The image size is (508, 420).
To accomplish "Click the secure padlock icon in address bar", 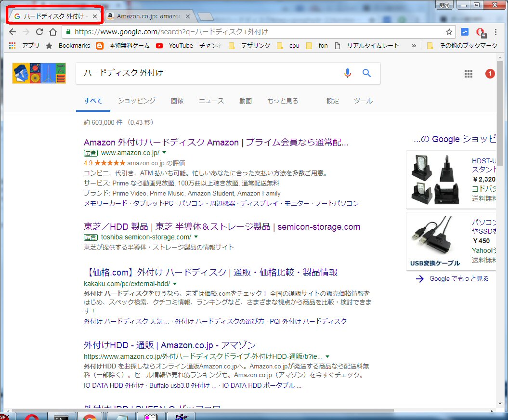I will (68, 32).
